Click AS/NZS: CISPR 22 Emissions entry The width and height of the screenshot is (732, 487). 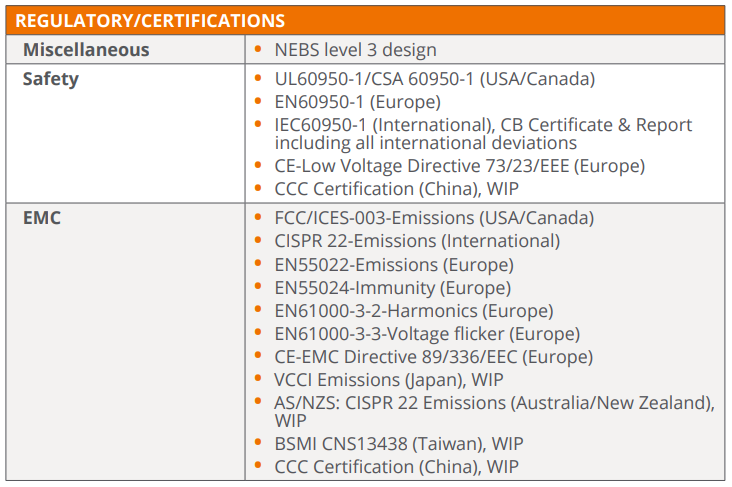(494, 403)
